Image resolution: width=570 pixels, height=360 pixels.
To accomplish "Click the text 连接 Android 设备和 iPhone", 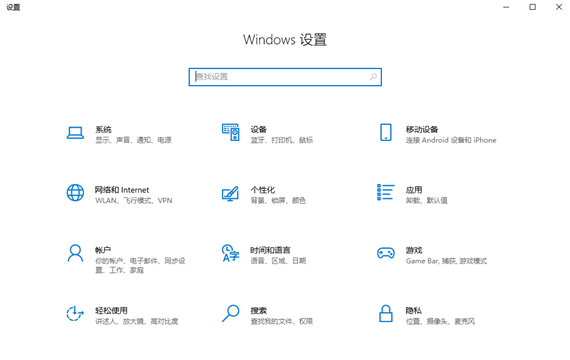I will pyautogui.click(x=451, y=140).
